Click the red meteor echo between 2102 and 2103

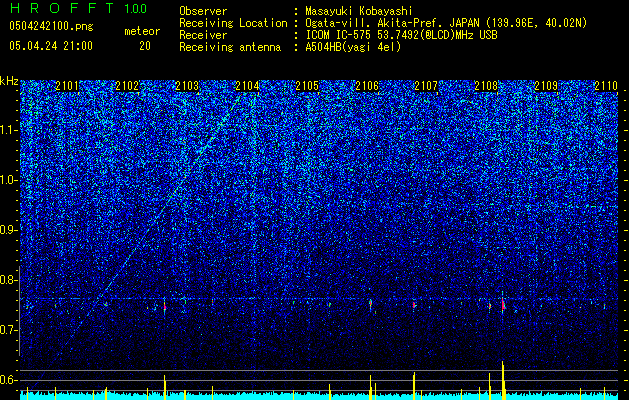tap(165, 307)
